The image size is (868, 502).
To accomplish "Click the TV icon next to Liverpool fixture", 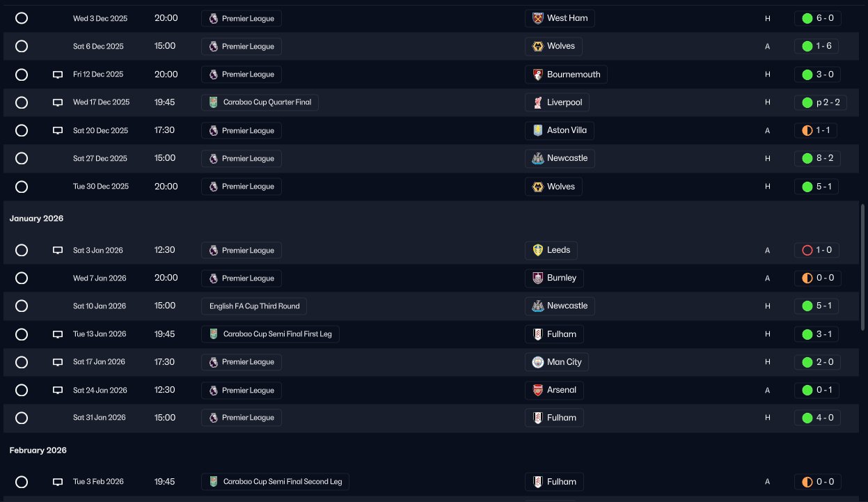I will (58, 102).
